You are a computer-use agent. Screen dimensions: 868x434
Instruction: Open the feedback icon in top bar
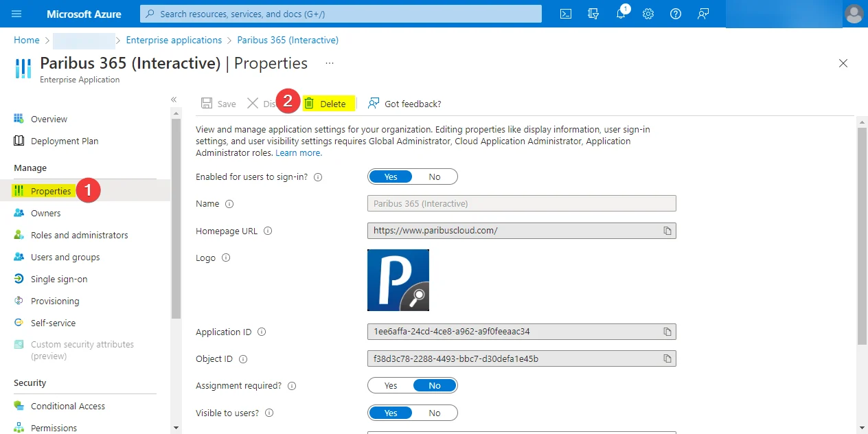(x=703, y=14)
